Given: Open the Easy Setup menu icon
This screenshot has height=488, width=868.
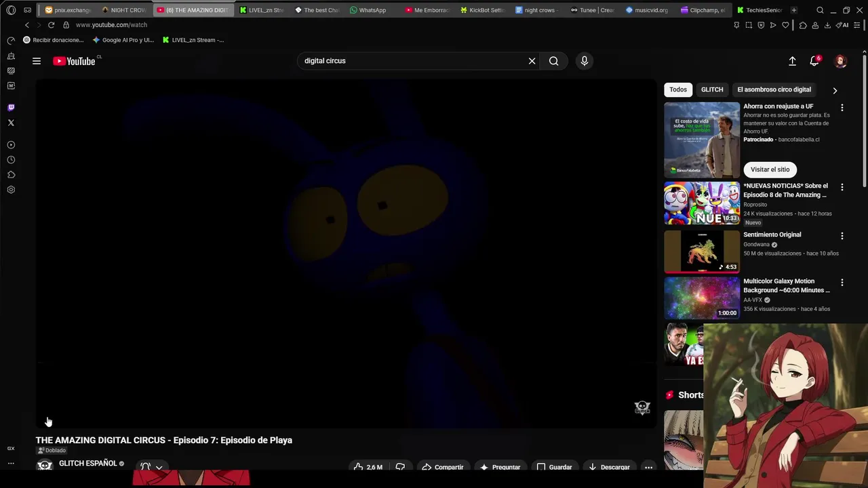Looking at the screenshot, I should coord(858,25).
